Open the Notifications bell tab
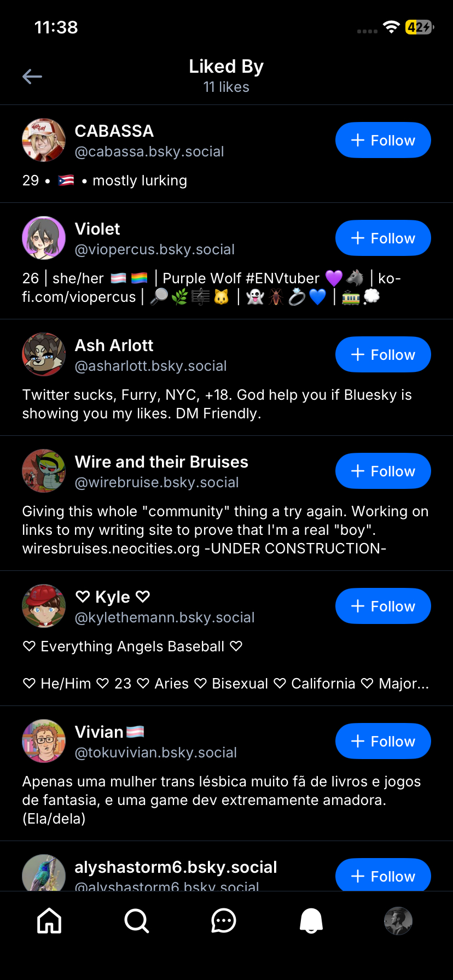 pyautogui.click(x=311, y=920)
